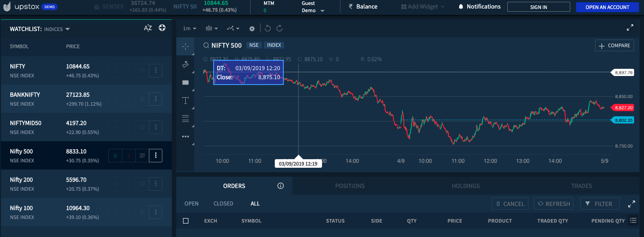Image resolution: width=644 pixels, height=237 pixels.
Task: Switch to the TRADES tab
Action: point(581,186)
